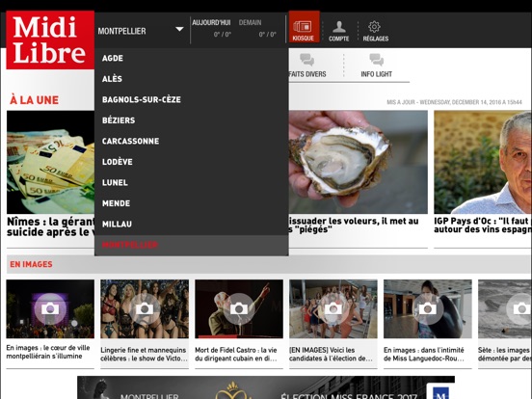Open camera icon on cœur de ville gallery
Screen dimensions: 532x399
point(50,308)
